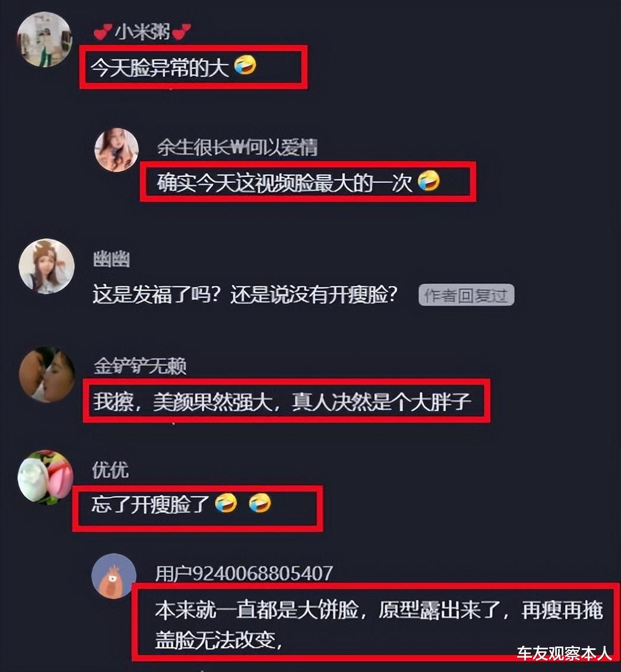Open 小米粥 user avatar
This screenshot has height=672, width=621.
click(x=44, y=39)
